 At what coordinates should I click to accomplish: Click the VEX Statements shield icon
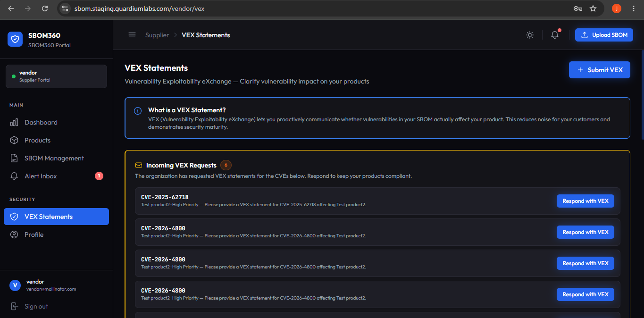pyautogui.click(x=15, y=217)
